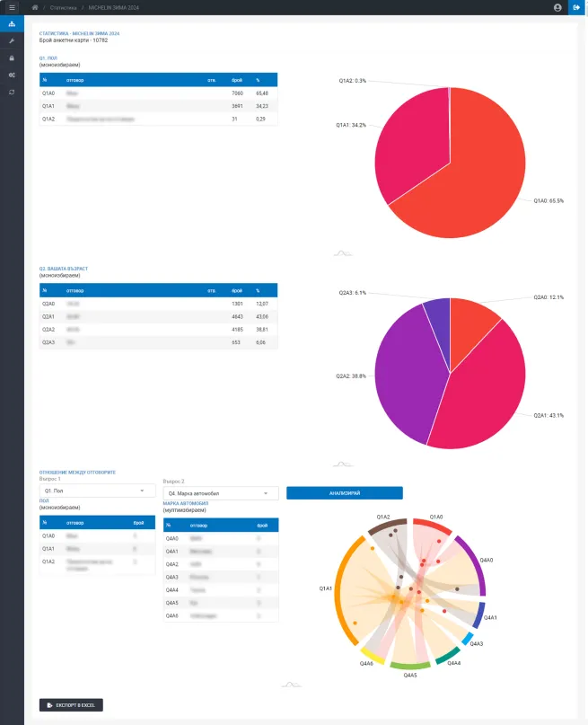This screenshot has height=725, width=588.
Task: Select the sitemap icon in sidebar
Action: (x=12, y=23)
